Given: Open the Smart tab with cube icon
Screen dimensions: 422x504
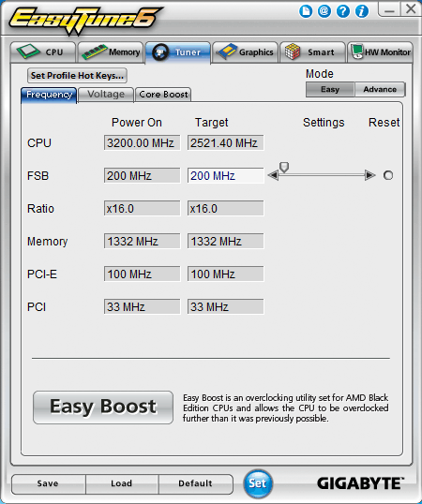Looking at the screenshot, I should (312, 52).
